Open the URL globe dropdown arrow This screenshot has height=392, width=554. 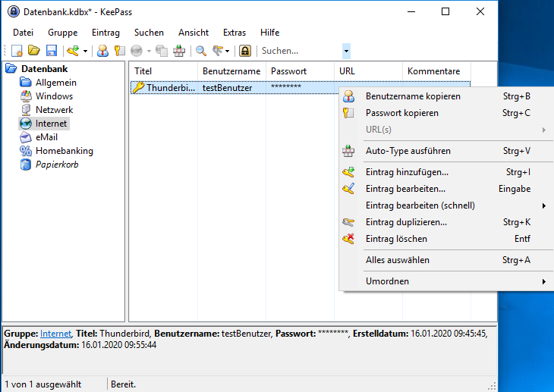(149, 52)
